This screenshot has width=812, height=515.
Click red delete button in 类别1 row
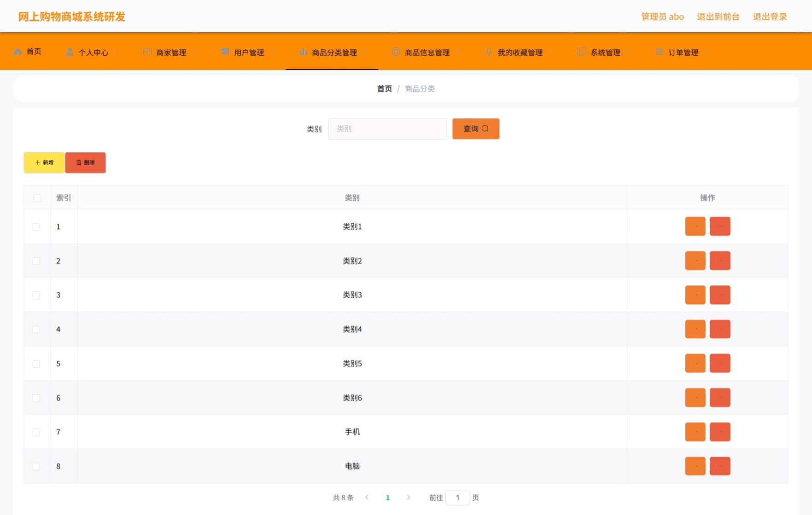coord(720,226)
